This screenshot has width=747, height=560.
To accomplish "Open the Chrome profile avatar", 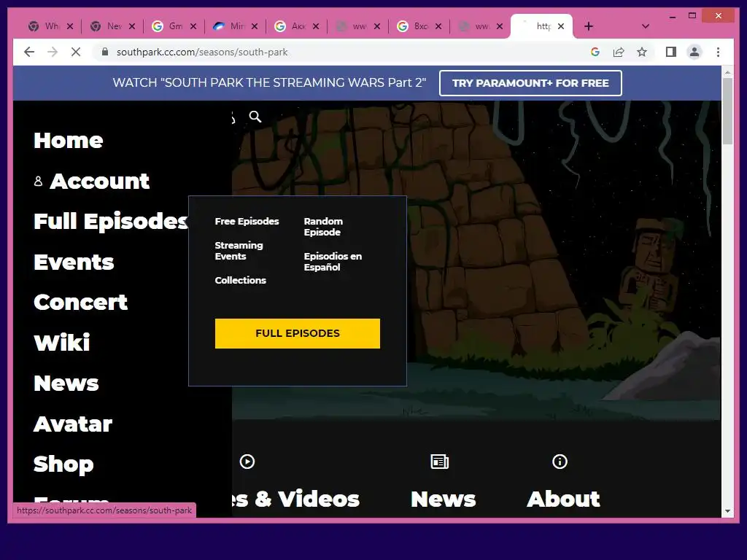I will 694,52.
